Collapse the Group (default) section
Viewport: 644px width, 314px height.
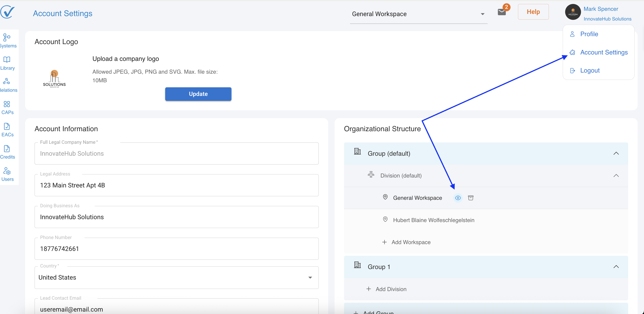[616, 153]
